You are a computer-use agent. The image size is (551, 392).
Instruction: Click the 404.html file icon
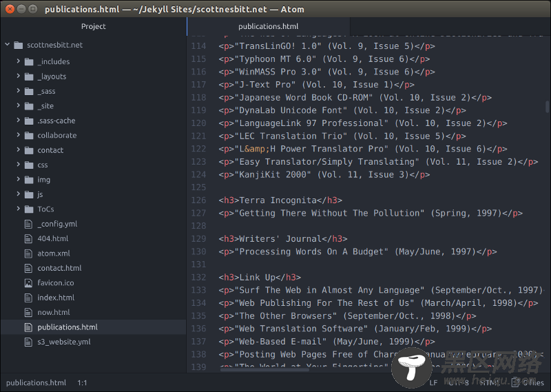(28, 239)
